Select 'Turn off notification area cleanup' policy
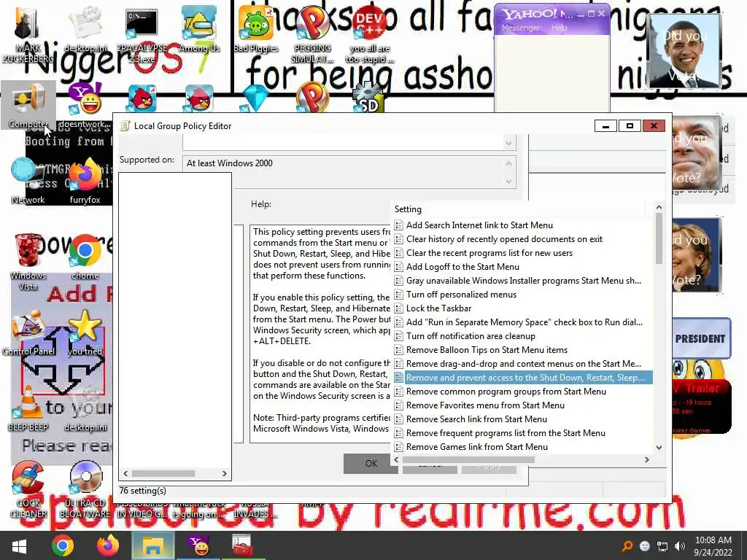 click(x=471, y=336)
